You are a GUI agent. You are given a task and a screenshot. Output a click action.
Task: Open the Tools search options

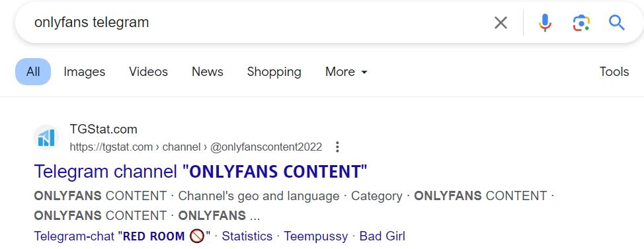point(614,72)
